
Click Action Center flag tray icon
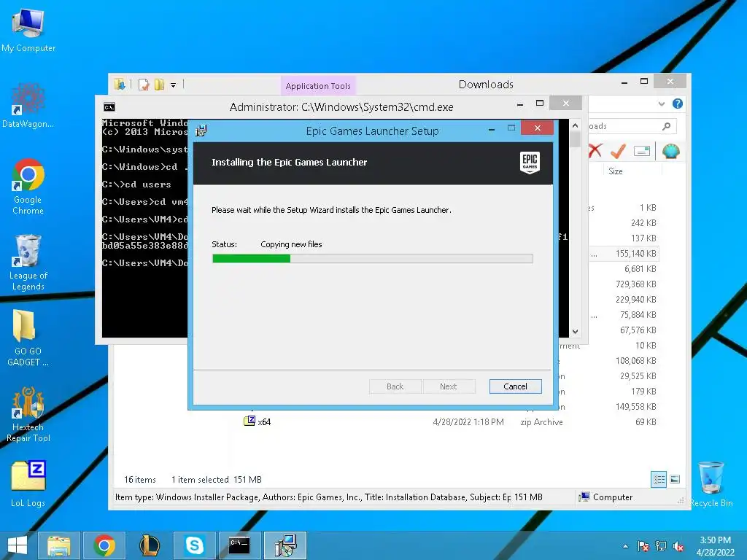pos(643,546)
